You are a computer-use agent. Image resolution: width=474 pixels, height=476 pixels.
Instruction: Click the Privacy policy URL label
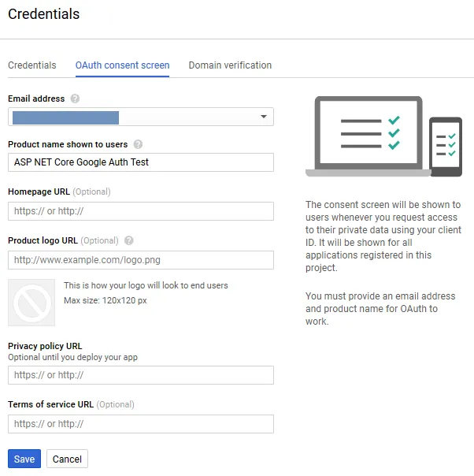[45, 346]
